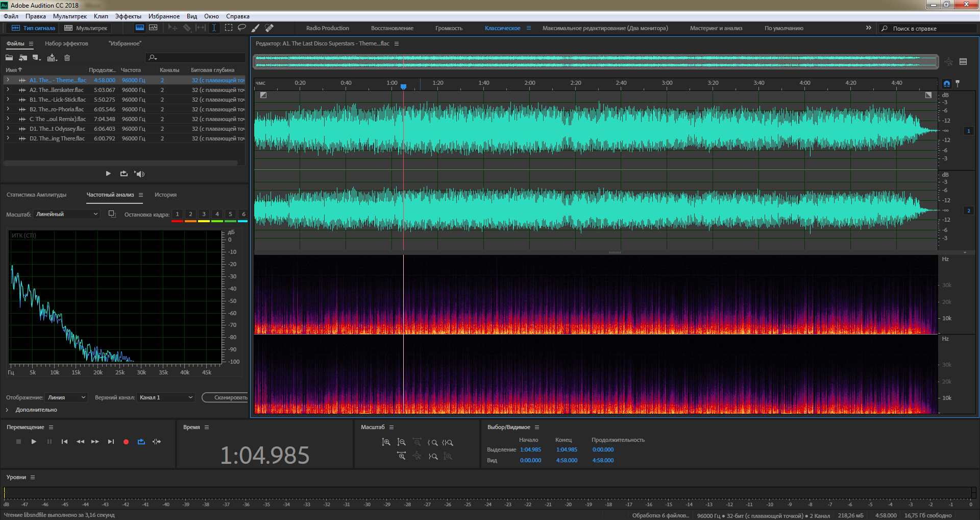Open New File dropdown in Files panel
Screen dimensions: 980x520
(37, 58)
